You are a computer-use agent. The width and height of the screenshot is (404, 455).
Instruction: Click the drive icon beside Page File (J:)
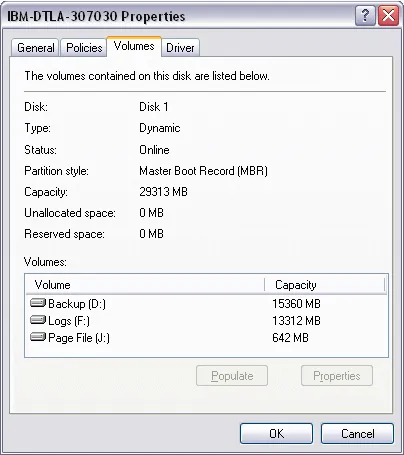pos(38,337)
